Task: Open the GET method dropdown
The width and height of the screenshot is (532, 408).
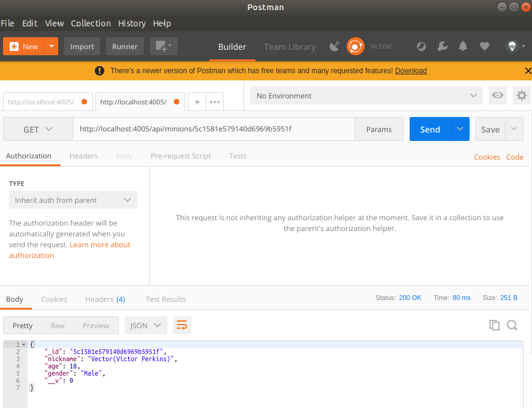Action: pos(38,129)
